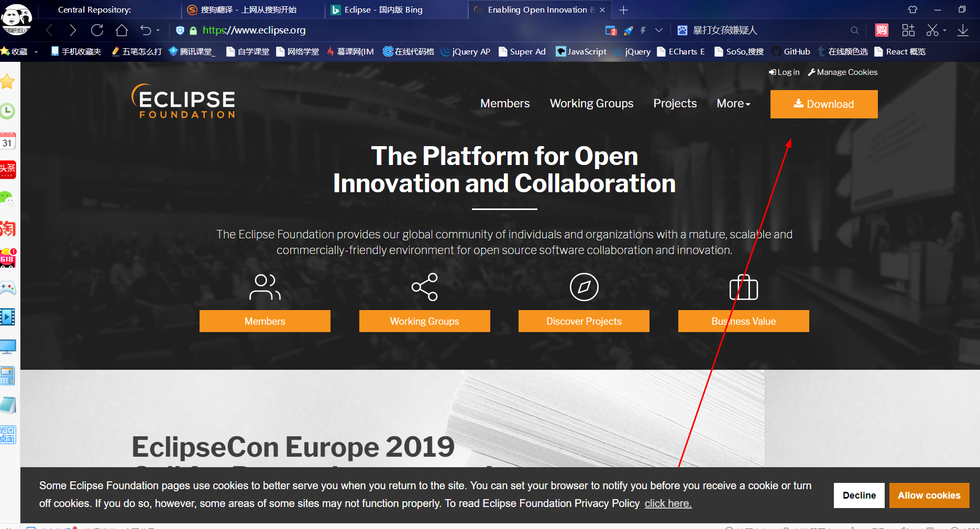Click the lightning bolt icon in address bar

tap(643, 30)
